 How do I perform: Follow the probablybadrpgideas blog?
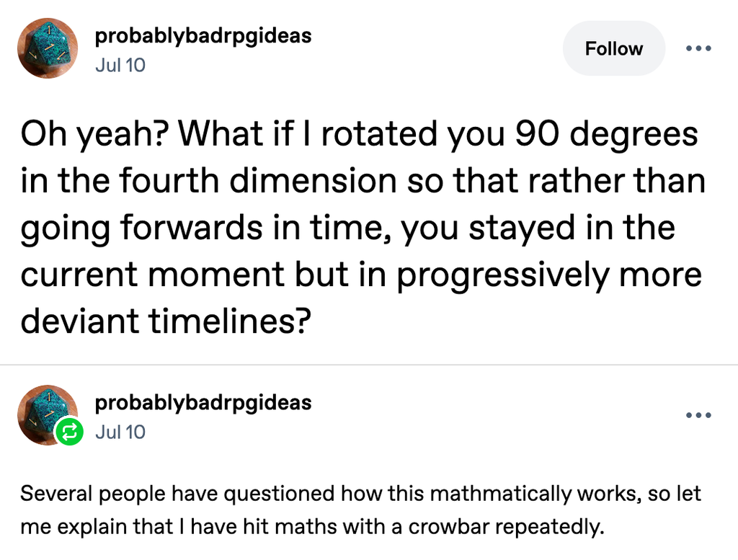click(x=614, y=48)
